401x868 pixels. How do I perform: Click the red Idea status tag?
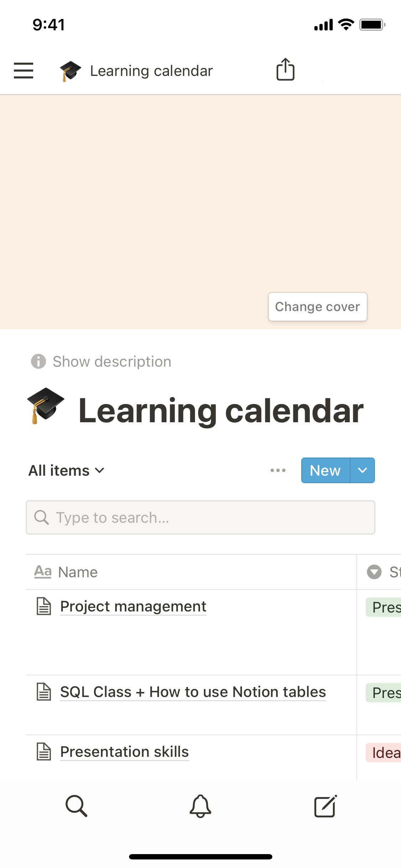coord(384,753)
